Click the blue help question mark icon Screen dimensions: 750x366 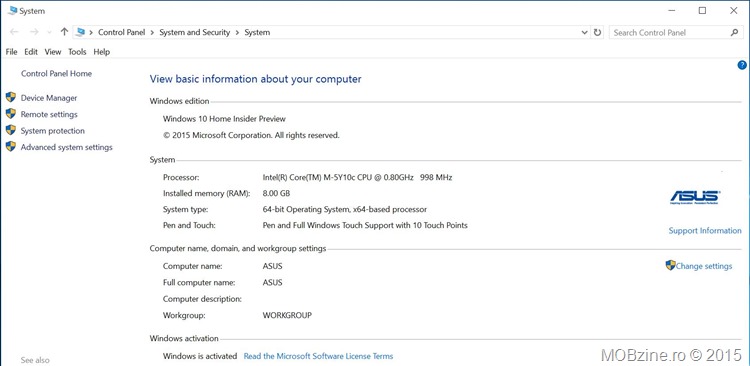coord(742,65)
